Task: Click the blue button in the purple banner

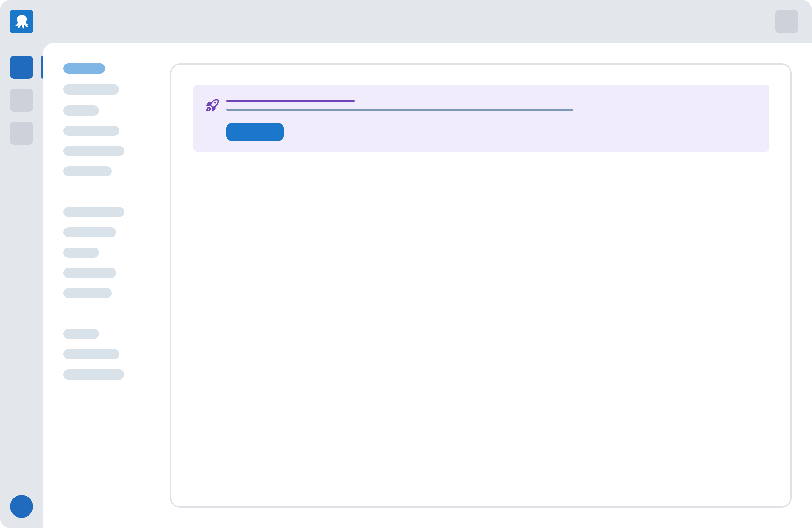Action: (255, 132)
